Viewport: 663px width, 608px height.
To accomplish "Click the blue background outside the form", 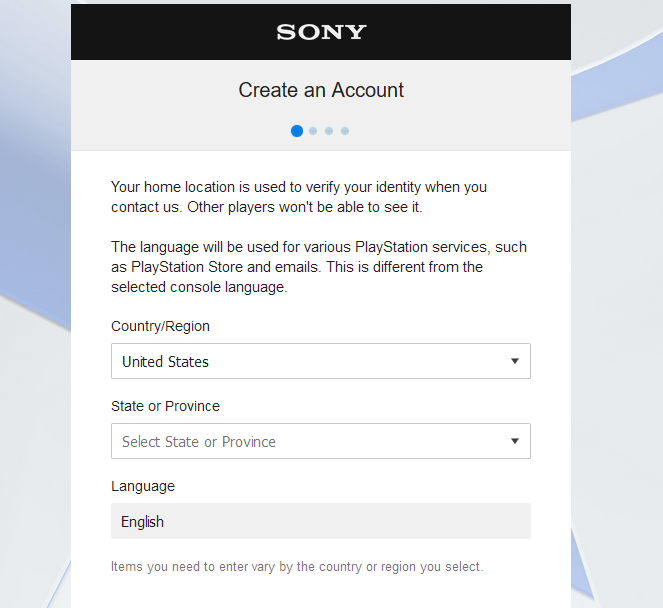I will (34, 211).
